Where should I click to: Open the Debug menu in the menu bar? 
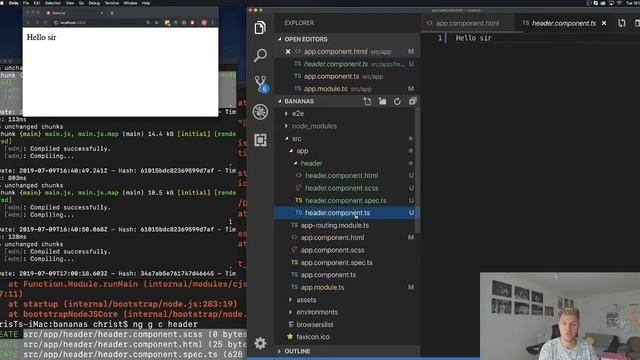coord(94,3)
